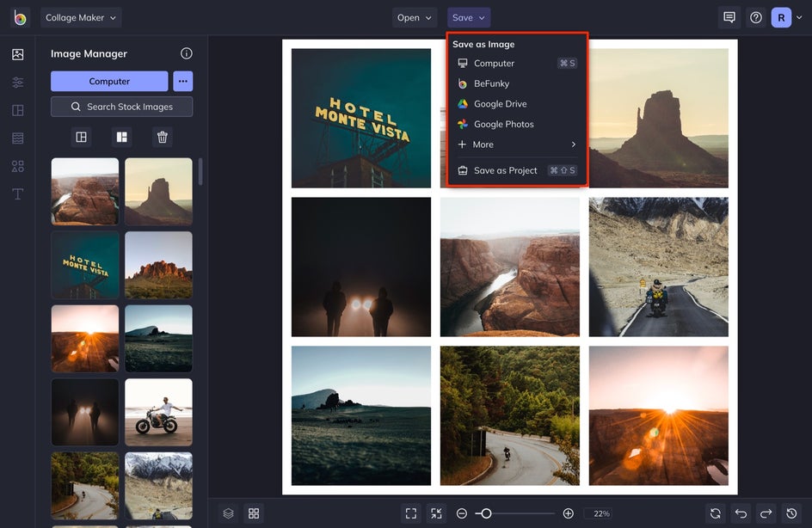The width and height of the screenshot is (812, 528).
Task: Open the feedback chat icon
Action: [x=729, y=17]
